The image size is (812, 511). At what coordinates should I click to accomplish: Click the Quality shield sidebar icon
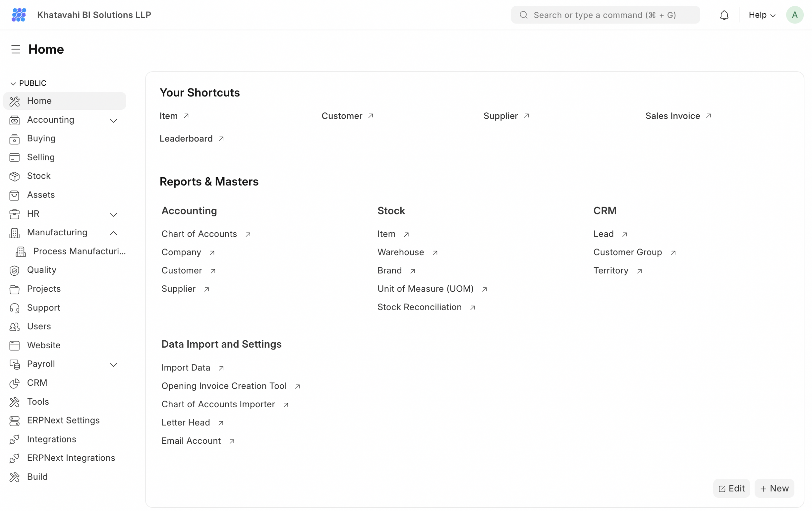coord(15,270)
